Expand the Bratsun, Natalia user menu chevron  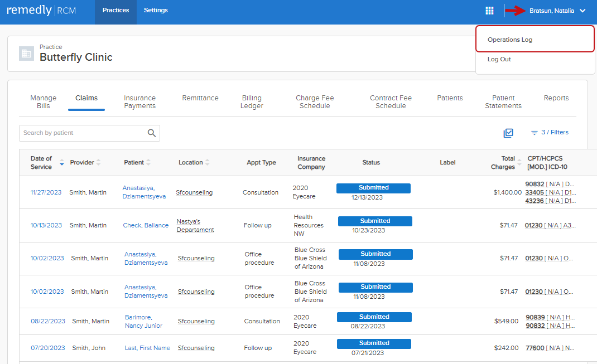582,11
